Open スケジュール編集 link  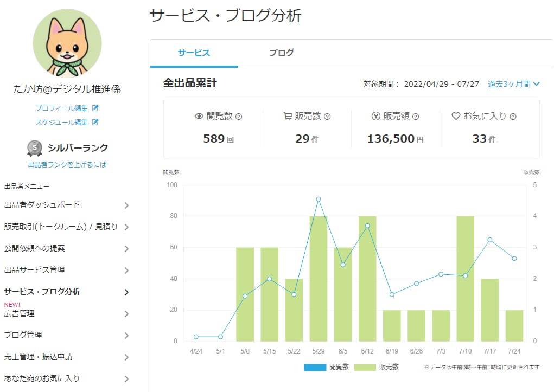(x=61, y=122)
